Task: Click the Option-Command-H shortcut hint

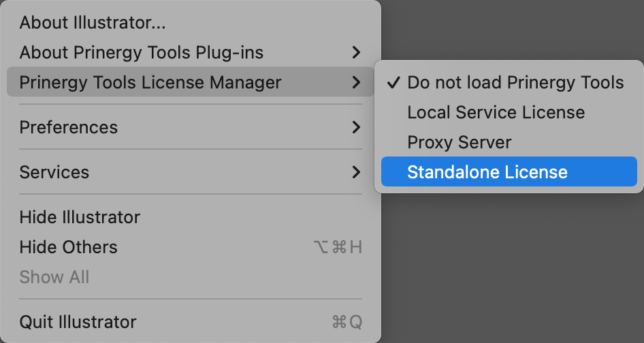Action: pos(338,247)
